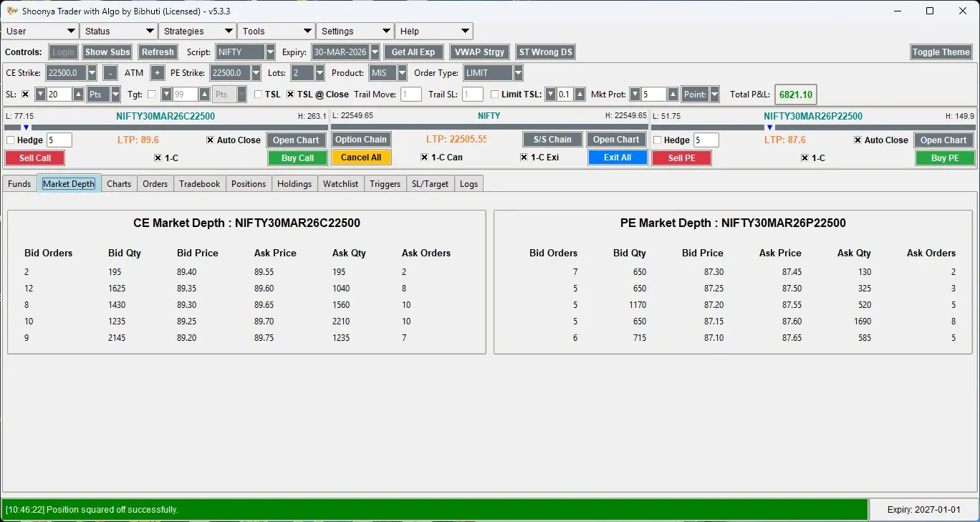Toggle Auto Close for NIFTY30MAR26P22500
The width and height of the screenshot is (980, 522).
pyautogui.click(x=858, y=140)
